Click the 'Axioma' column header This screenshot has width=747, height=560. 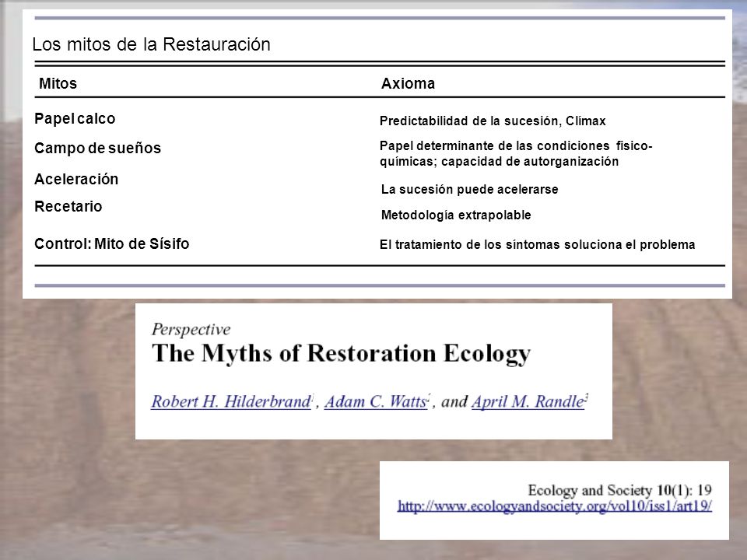[408, 83]
